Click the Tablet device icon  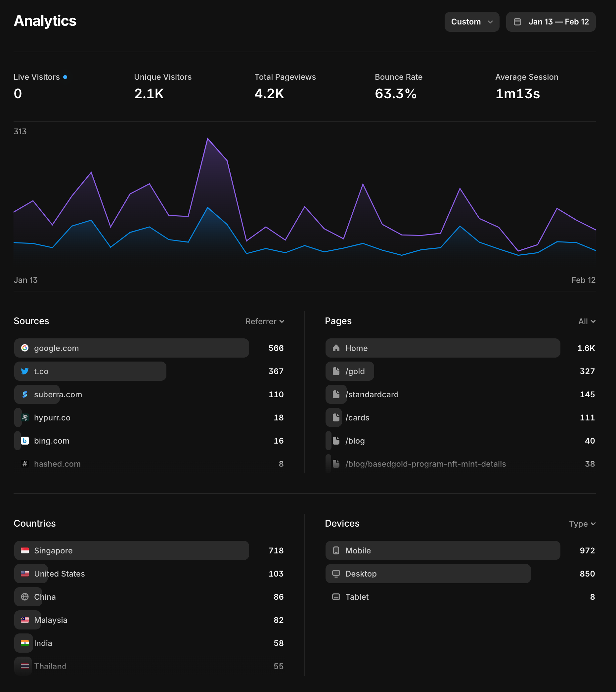[x=336, y=596]
